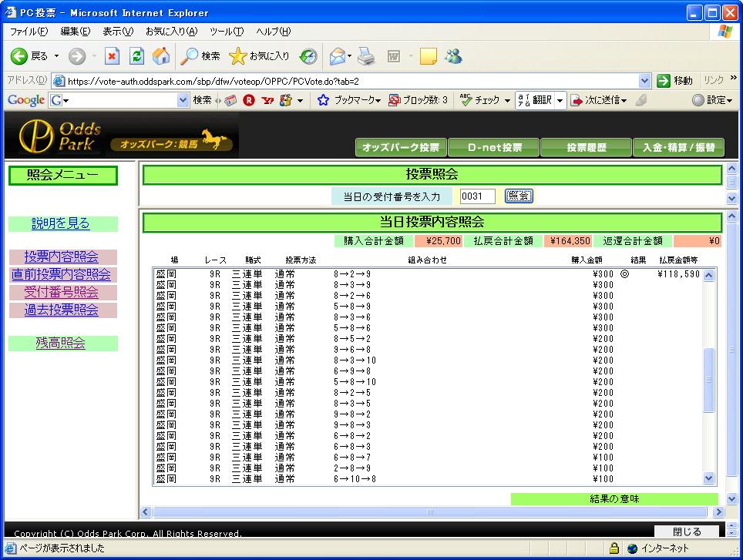Click the red Rakuten R icon
The height and width of the screenshot is (560, 743).
click(x=249, y=100)
